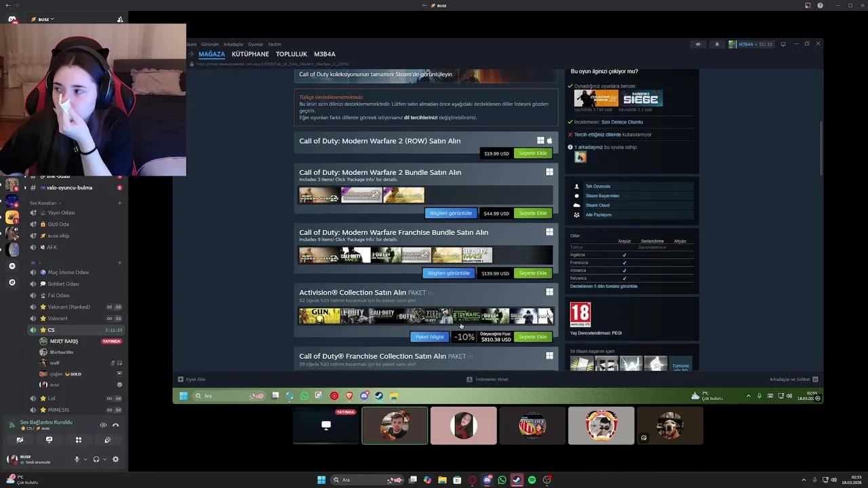
Task: Open Discord soundboard icon
Action: [108, 440]
